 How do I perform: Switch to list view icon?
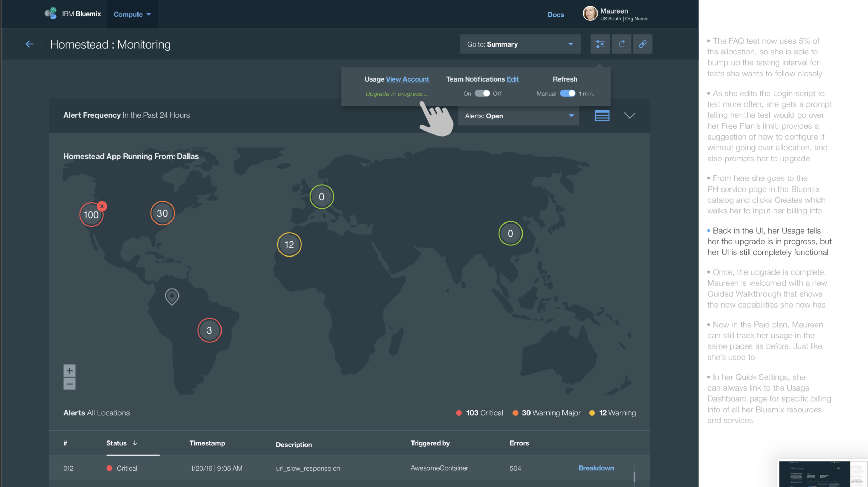(602, 116)
